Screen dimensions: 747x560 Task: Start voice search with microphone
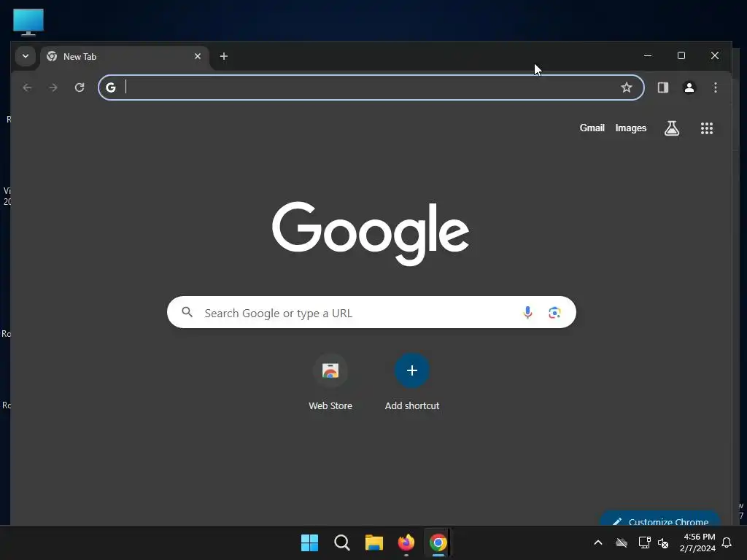pos(527,312)
